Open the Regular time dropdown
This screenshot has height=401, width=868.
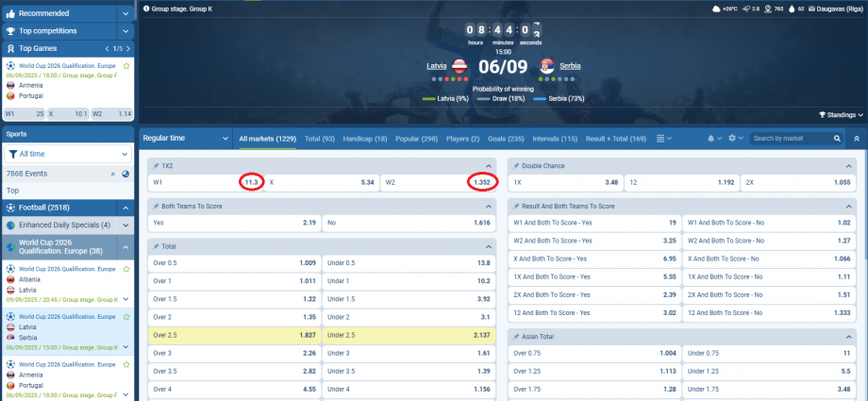click(x=186, y=139)
